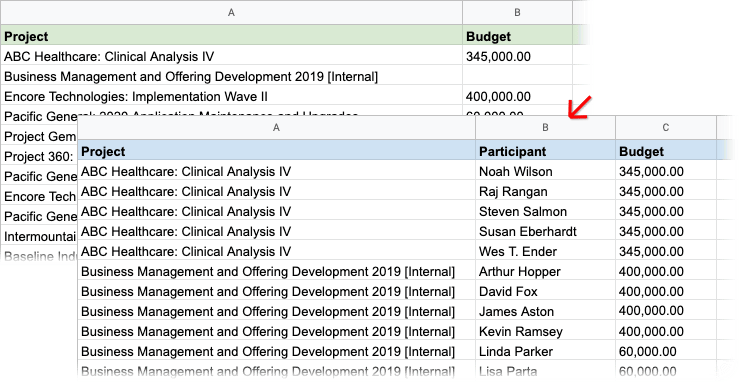Select the Noah Wilson participant cell
740x383 pixels.
(x=545, y=171)
